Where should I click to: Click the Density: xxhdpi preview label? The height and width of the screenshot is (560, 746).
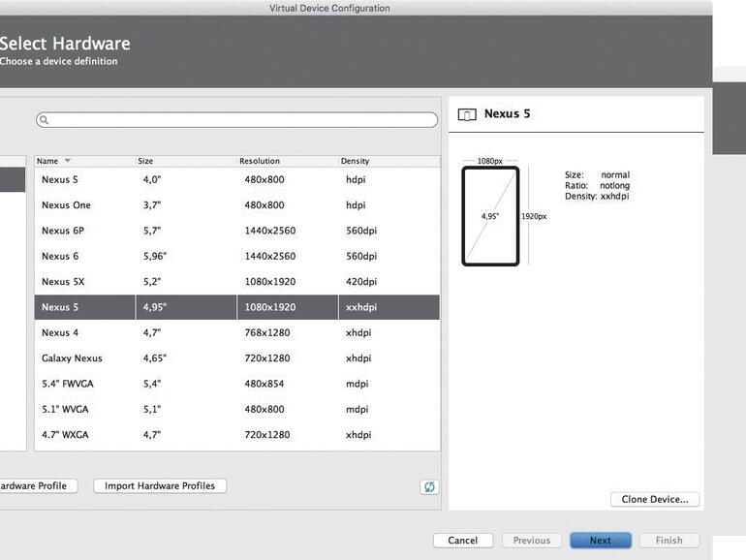(597, 196)
